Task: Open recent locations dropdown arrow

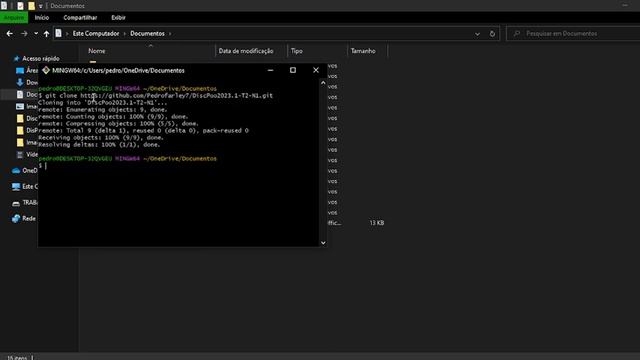Action: 36,33
